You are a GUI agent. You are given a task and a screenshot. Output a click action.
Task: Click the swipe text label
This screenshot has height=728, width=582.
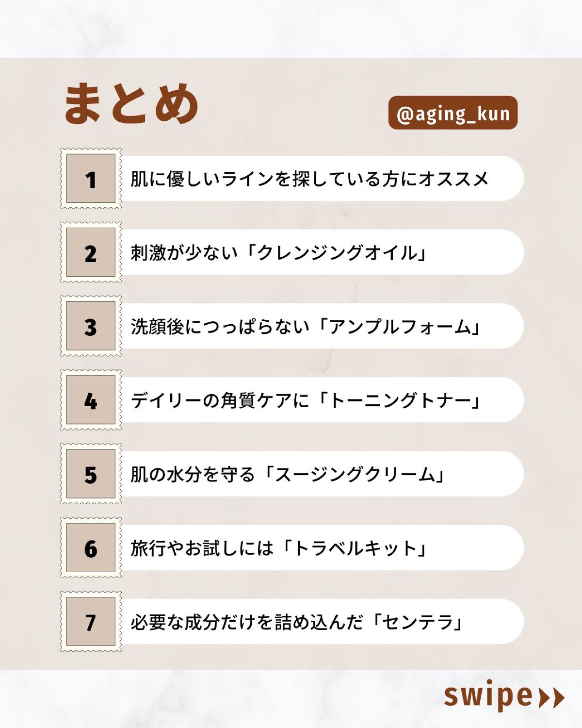488,696
